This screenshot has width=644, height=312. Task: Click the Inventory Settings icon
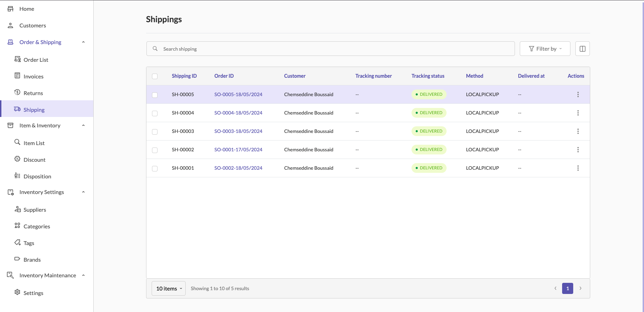click(11, 192)
